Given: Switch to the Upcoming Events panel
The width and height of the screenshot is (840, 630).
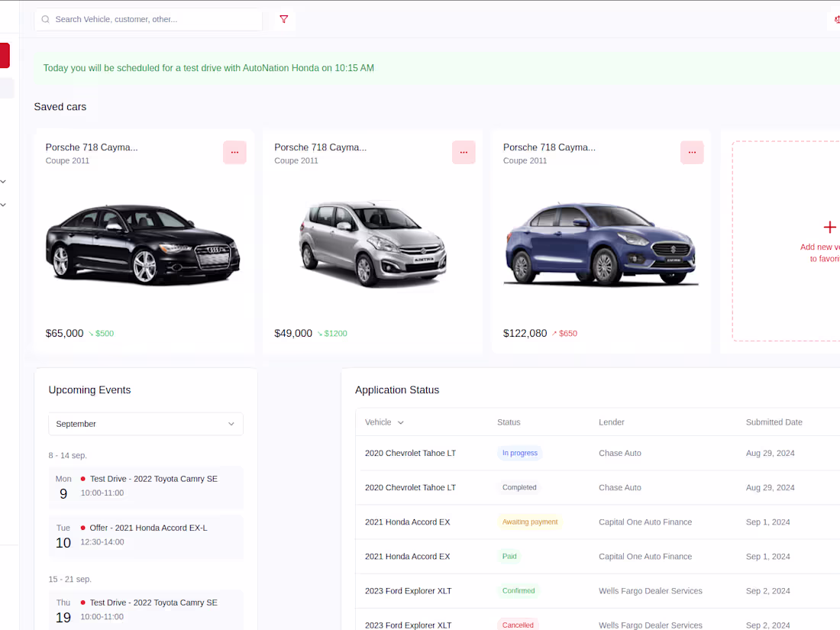Looking at the screenshot, I should [89, 389].
